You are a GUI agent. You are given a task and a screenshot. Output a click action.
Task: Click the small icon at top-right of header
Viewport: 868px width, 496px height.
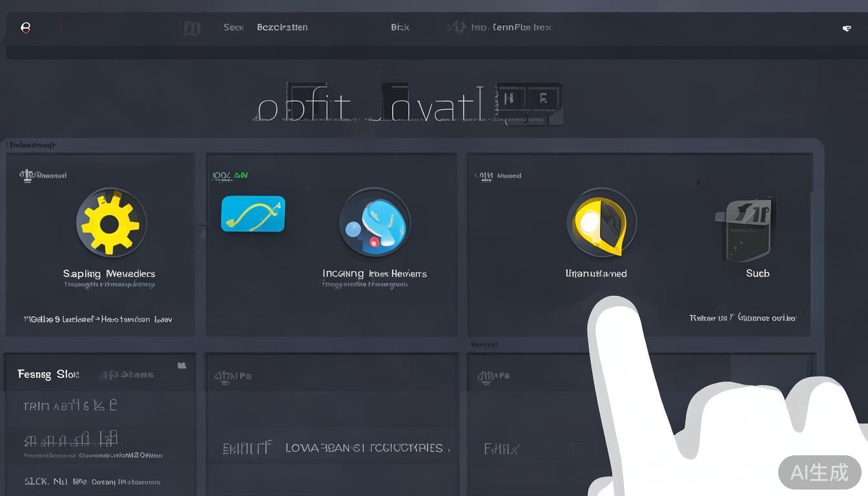tap(847, 28)
